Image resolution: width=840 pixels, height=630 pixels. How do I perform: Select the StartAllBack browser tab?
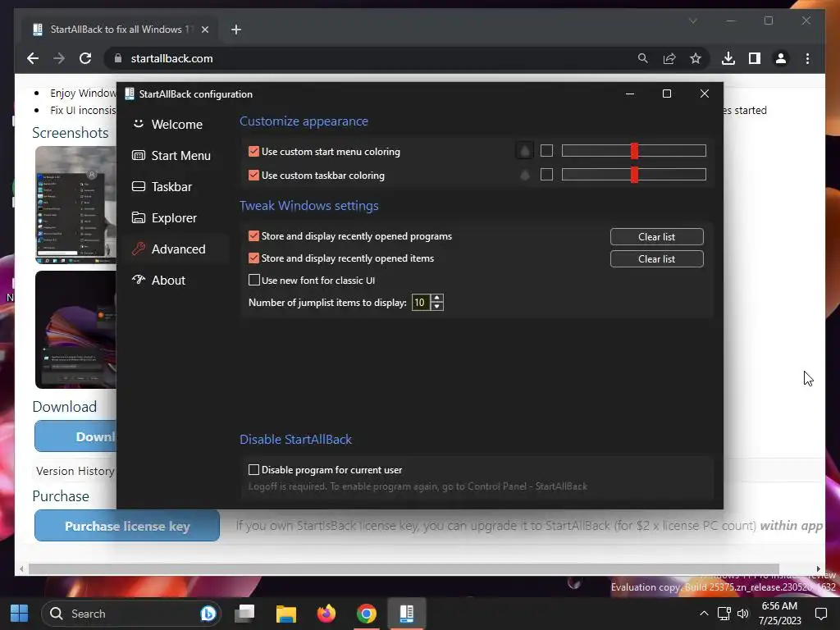pos(120,30)
